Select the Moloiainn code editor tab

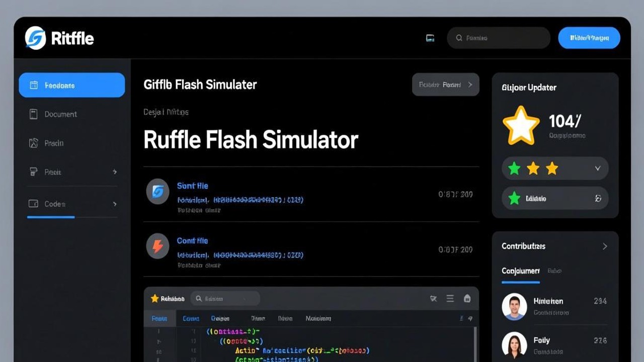(x=318, y=319)
